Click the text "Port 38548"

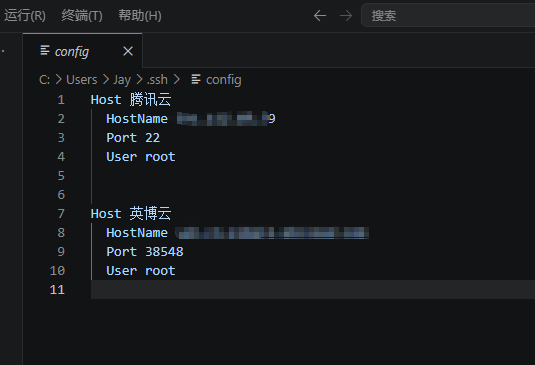coord(145,252)
